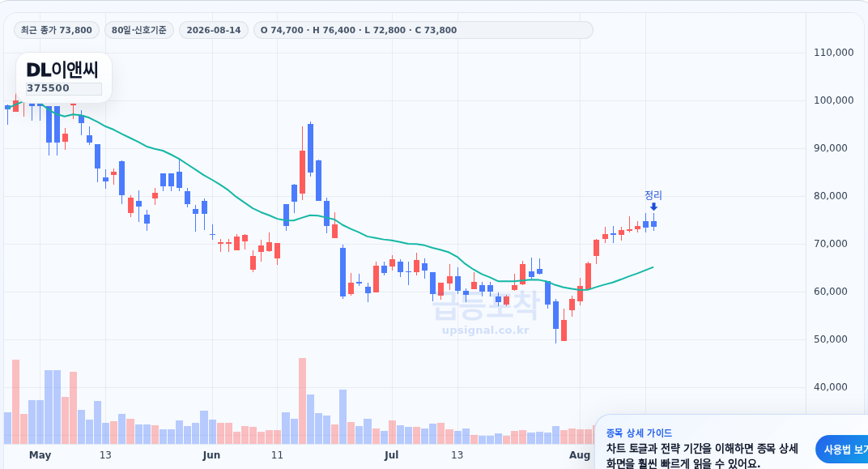Click the 최근 종가 73,800 pill

coord(57,30)
